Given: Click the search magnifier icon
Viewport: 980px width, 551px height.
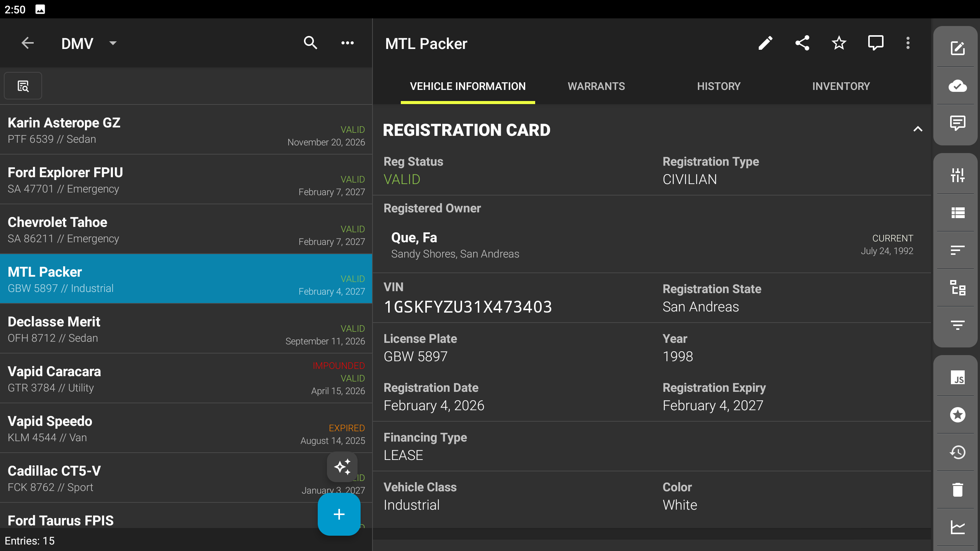Looking at the screenshot, I should tap(310, 43).
